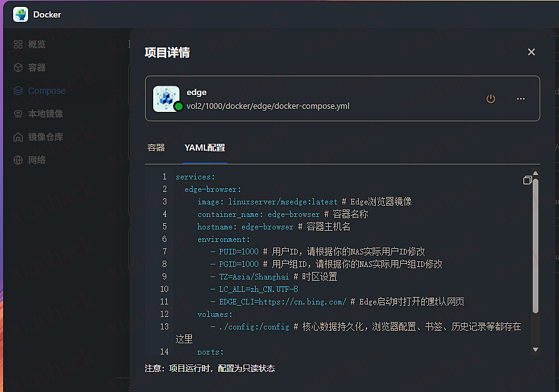This screenshot has height=392, width=559.
Task: Click the Docker app logo icon
Action: point(21,14)
